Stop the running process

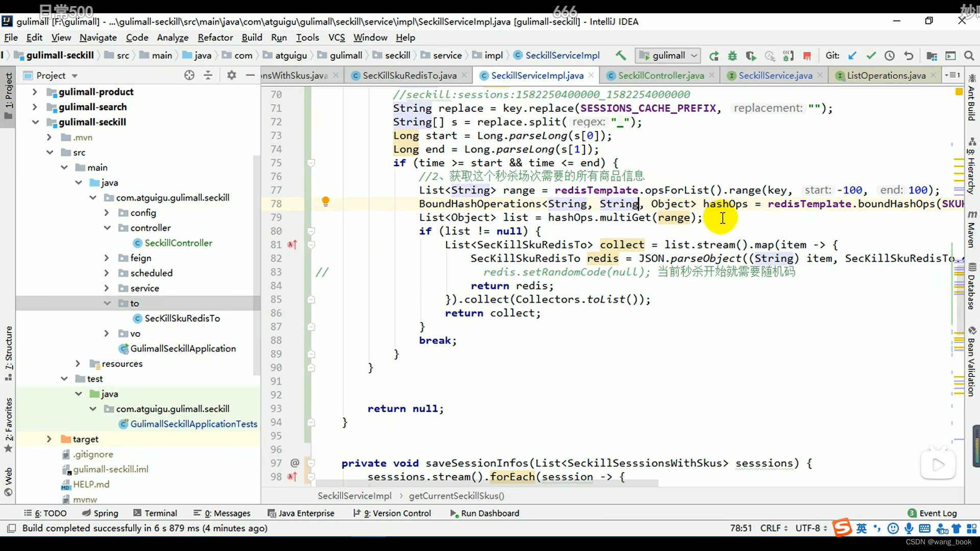coord(807,56)
